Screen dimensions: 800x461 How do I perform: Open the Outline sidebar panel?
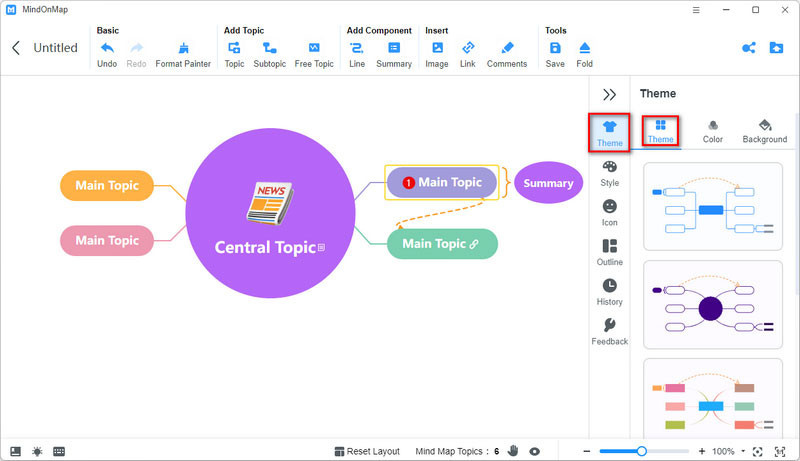tap(610, 252)
